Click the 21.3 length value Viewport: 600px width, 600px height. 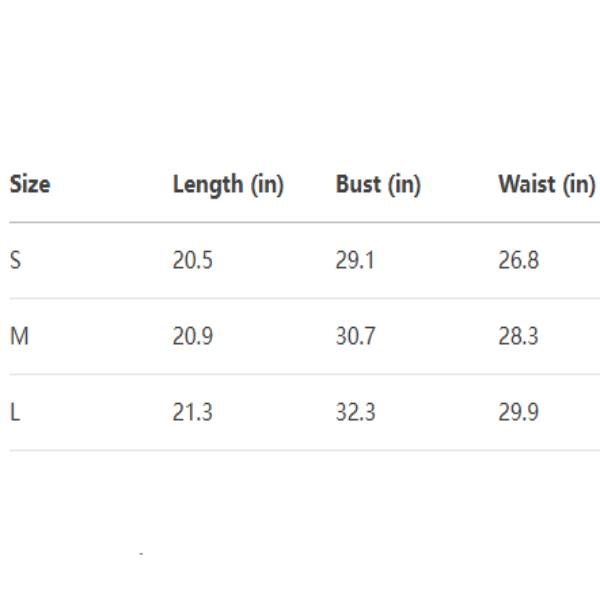pos(193,412)
